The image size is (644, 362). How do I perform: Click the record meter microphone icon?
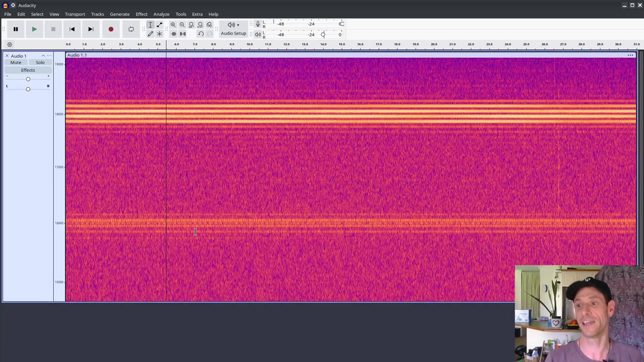(258, 24)
